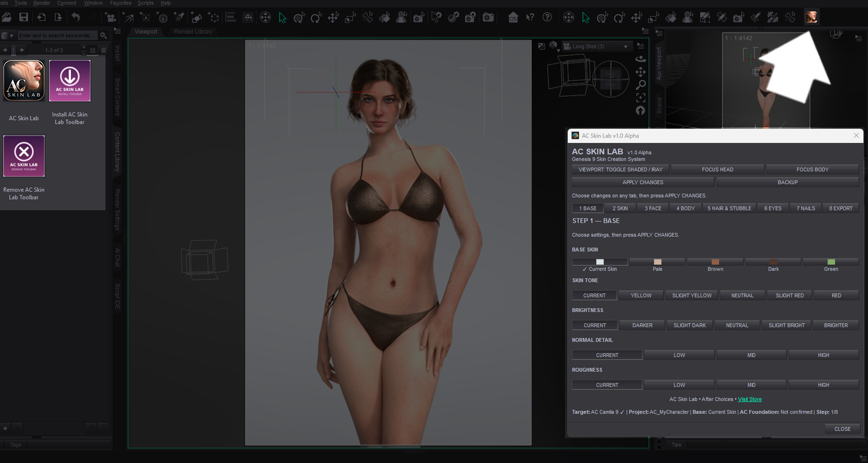Click the viewport pan arrows icon

[x=641, y=72]
